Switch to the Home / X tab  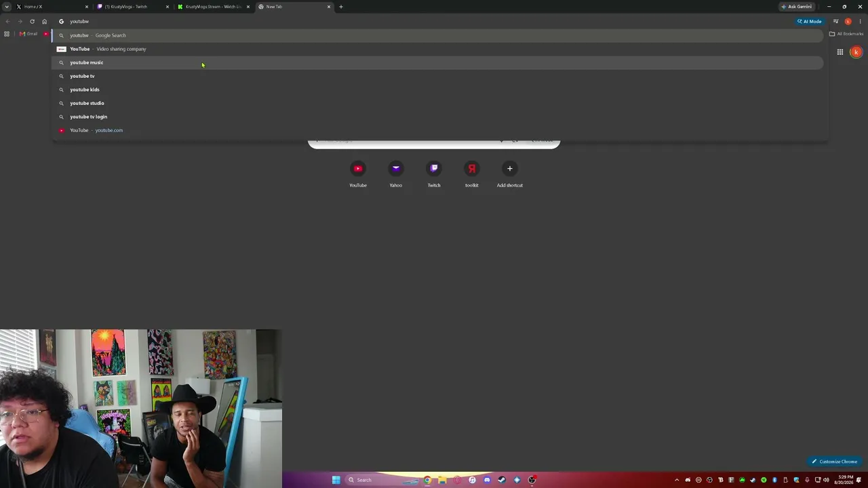[x=52, y=7]
